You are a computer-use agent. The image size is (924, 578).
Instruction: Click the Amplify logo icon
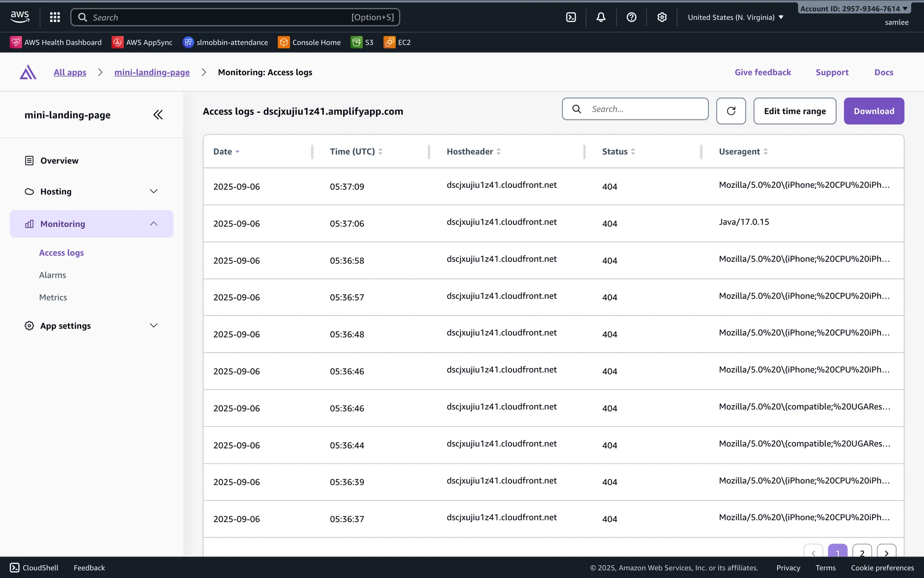pos(28,72)
